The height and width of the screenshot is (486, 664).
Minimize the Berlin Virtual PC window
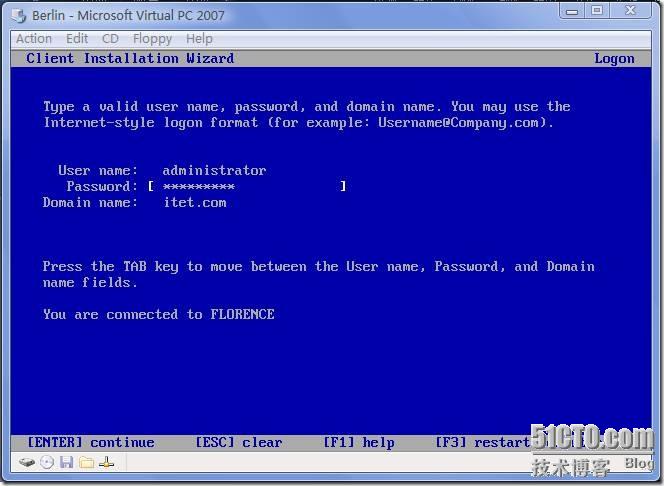point(572,11)
